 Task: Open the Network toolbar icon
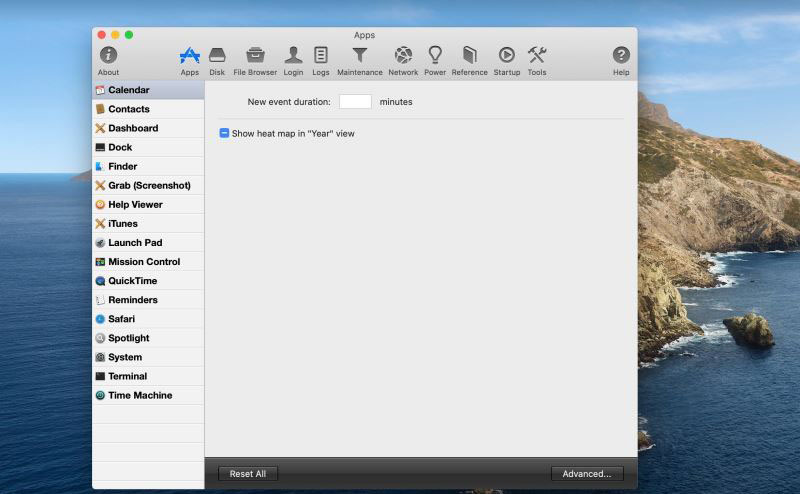[x=403, y=56]
